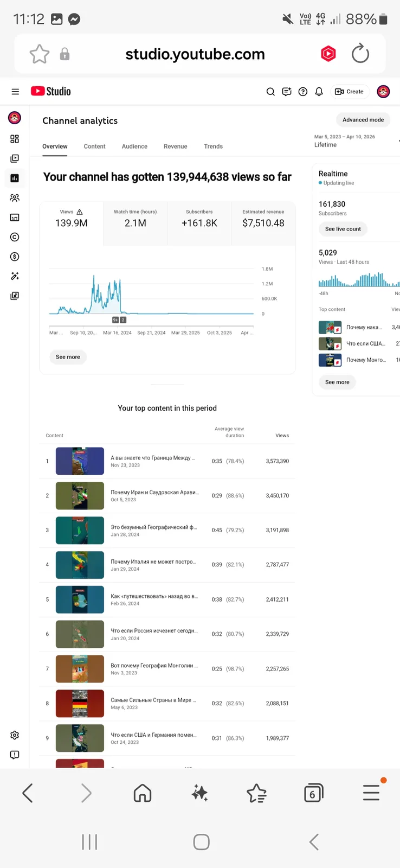Switch to the Content tab
The image size is (400, 868).
tap(94, 146)
